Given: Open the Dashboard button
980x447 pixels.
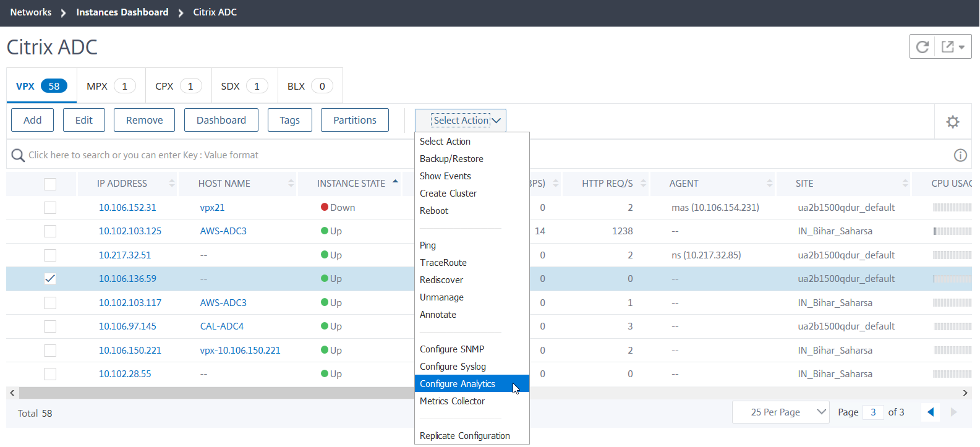Looking at the screenshot, I should pyautogui.click(x=221, y=120).
